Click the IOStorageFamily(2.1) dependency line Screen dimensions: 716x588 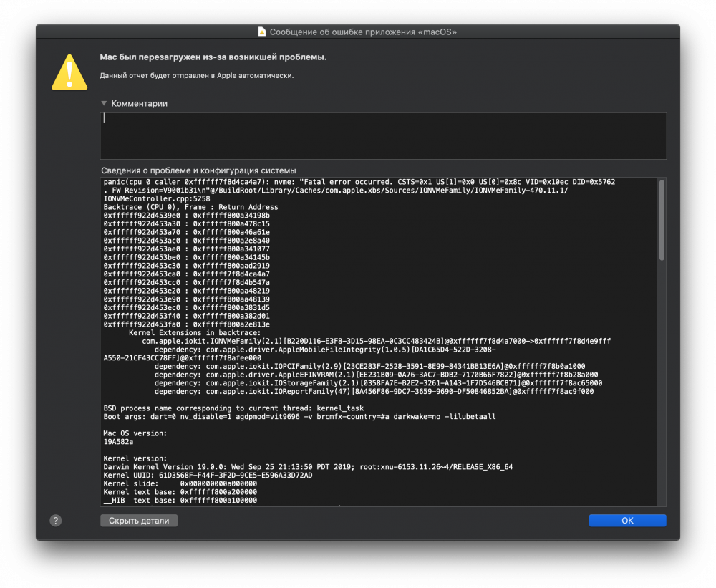(x=378, y=383)
